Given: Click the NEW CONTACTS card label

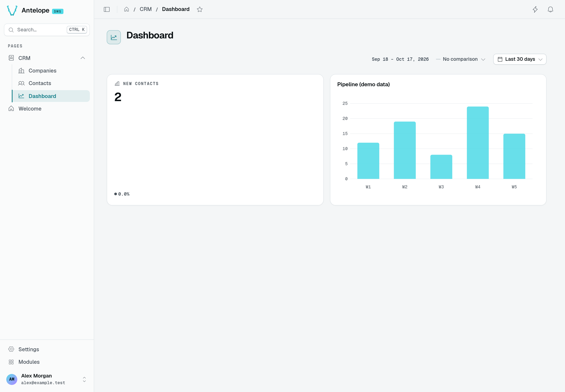Looking at the screenshot, I should (141, 84).
